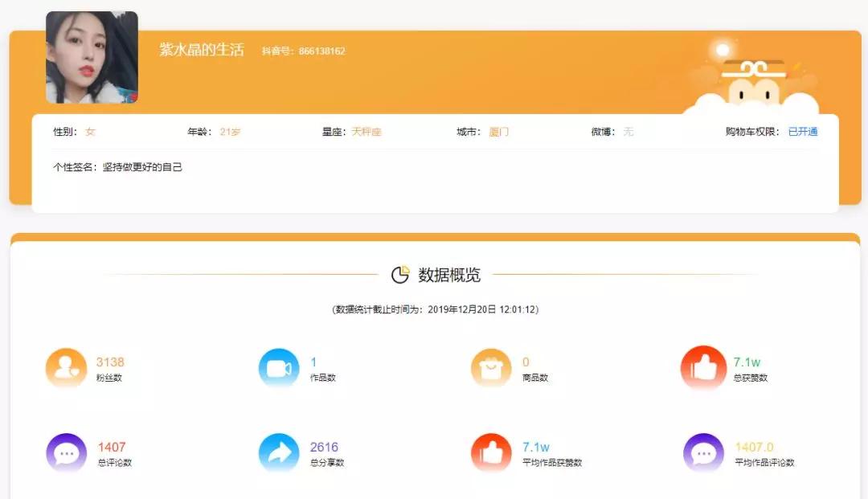Select the comment bubble icon for 总评论数
The image size is (868, 499).
(65, 452)
